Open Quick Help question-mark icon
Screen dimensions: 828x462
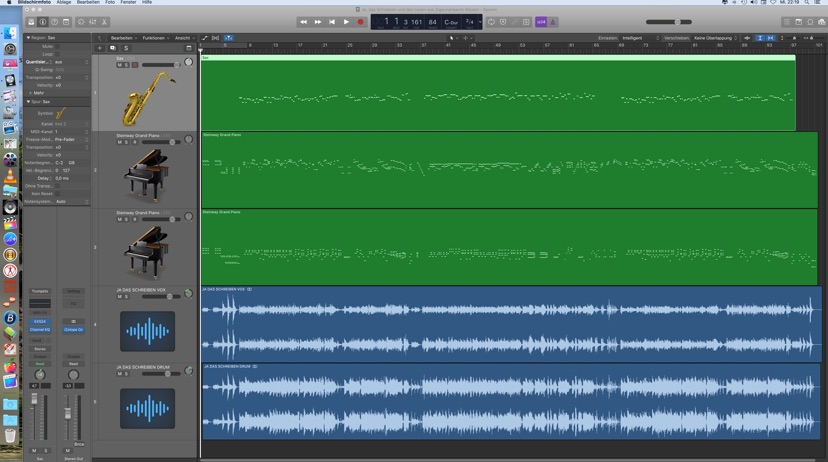[54, 22]
